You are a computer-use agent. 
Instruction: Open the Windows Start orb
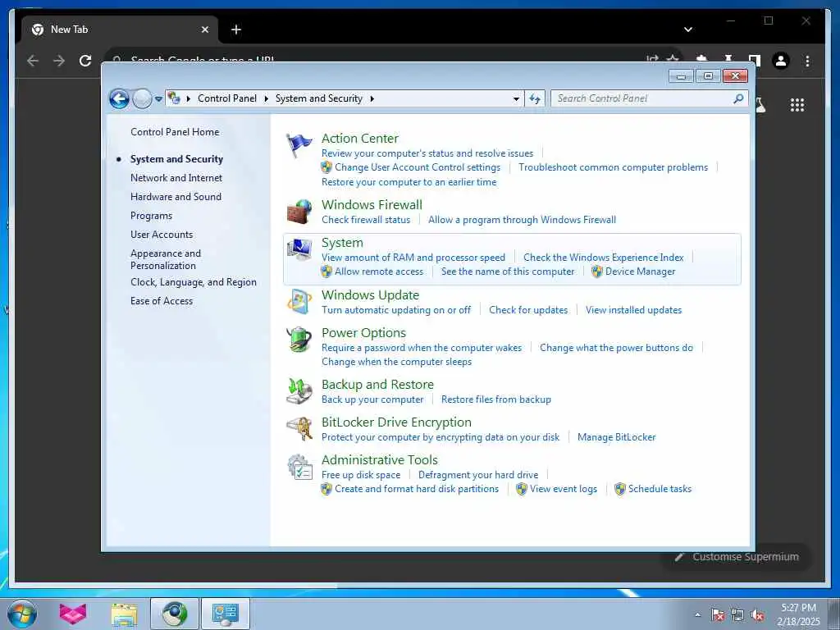(x=22, y=614)
